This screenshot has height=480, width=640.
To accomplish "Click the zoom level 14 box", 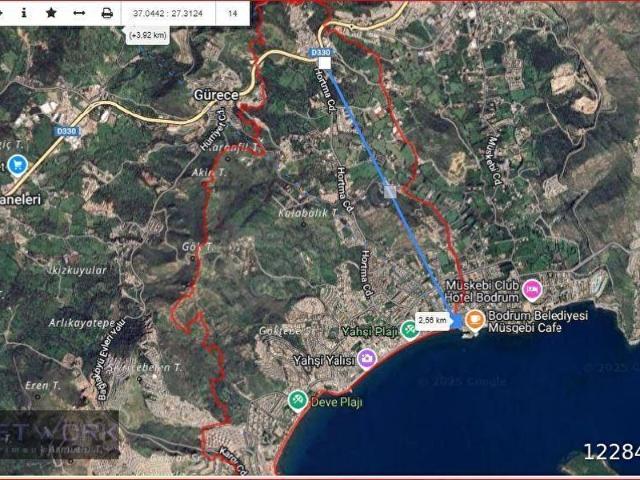I will point(232,13).
